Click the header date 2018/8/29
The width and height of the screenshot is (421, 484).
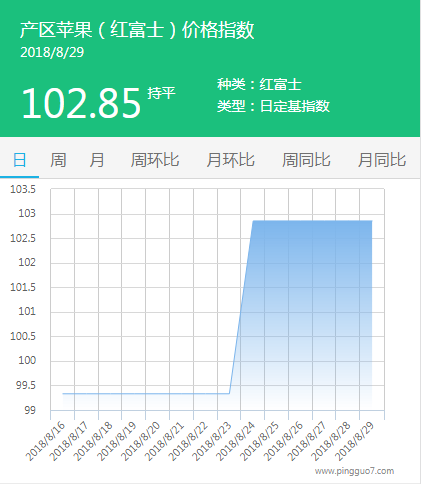coord(52,52)
